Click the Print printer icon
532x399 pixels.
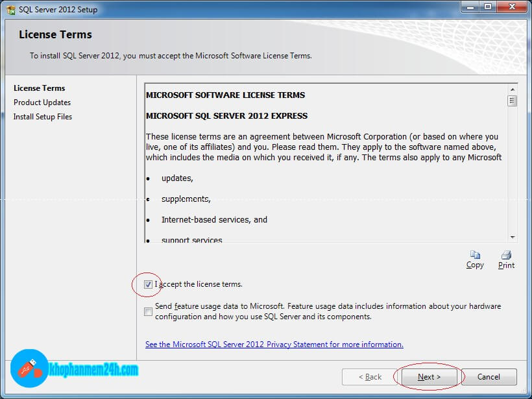pos(506,255)
